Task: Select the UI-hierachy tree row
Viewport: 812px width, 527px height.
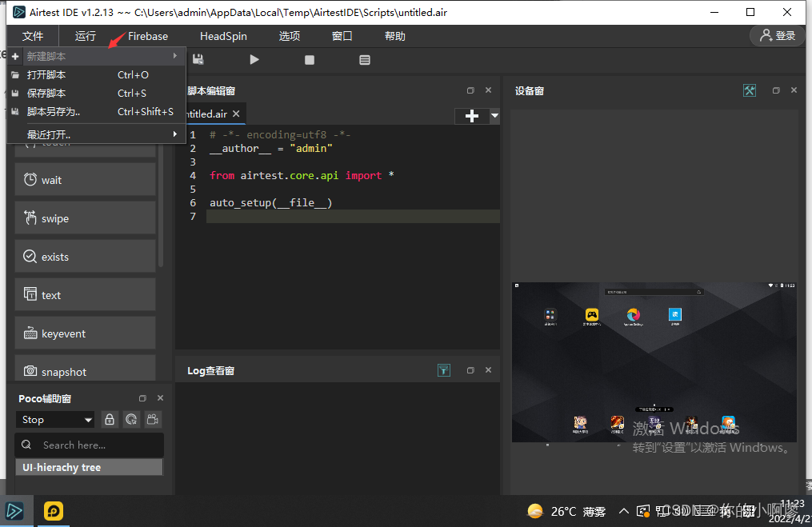Action: [89, 468]
